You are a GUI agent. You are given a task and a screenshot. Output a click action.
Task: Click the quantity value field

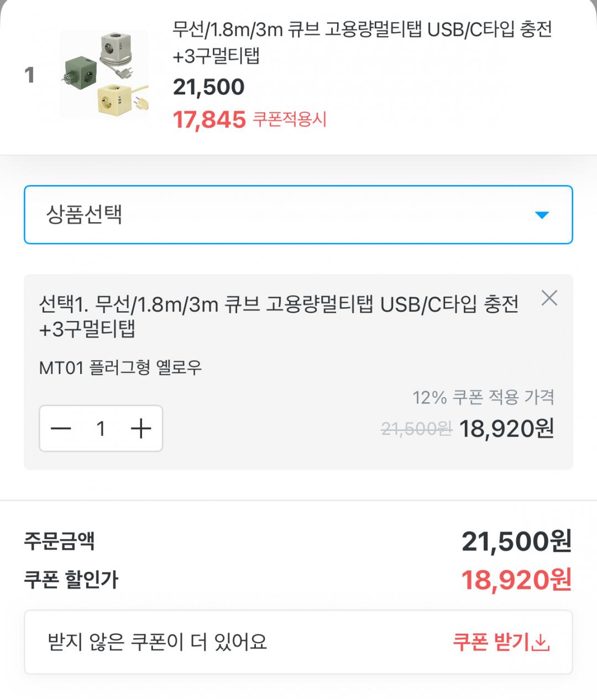(x=101, y=429)
